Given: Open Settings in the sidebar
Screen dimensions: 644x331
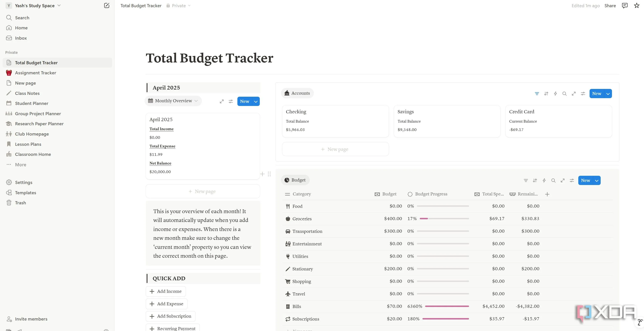Looking at the screenshot, I should (57, 183).
